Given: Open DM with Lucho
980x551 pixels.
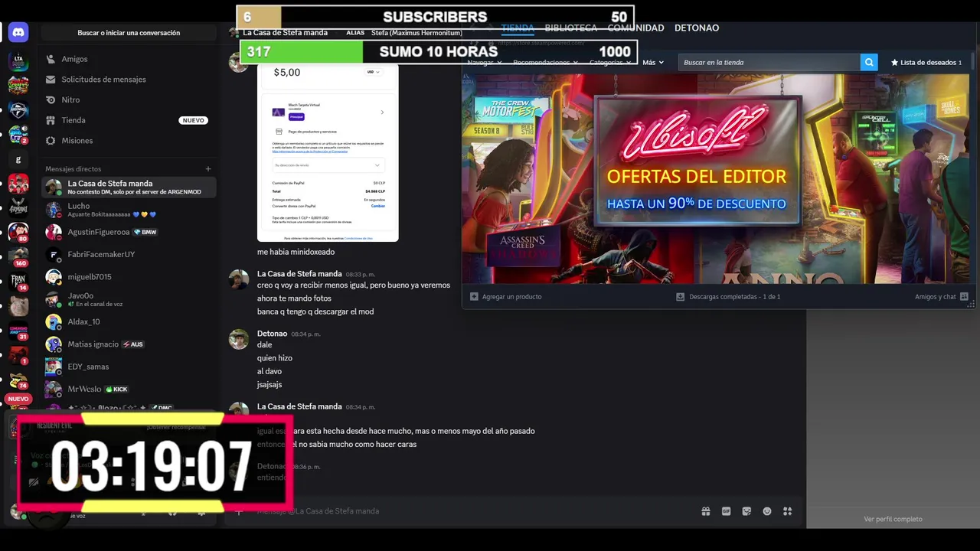Looking at the screenshot, I should (129, 210).
